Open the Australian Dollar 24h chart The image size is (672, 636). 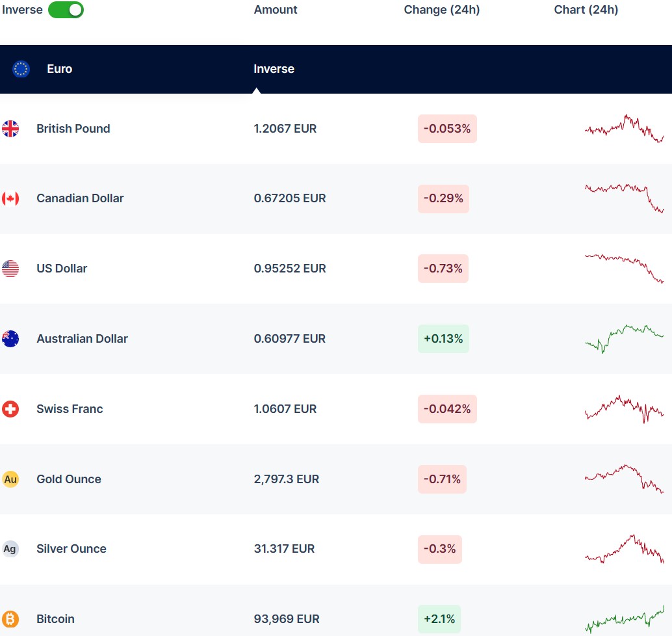(x=624, y=338)
